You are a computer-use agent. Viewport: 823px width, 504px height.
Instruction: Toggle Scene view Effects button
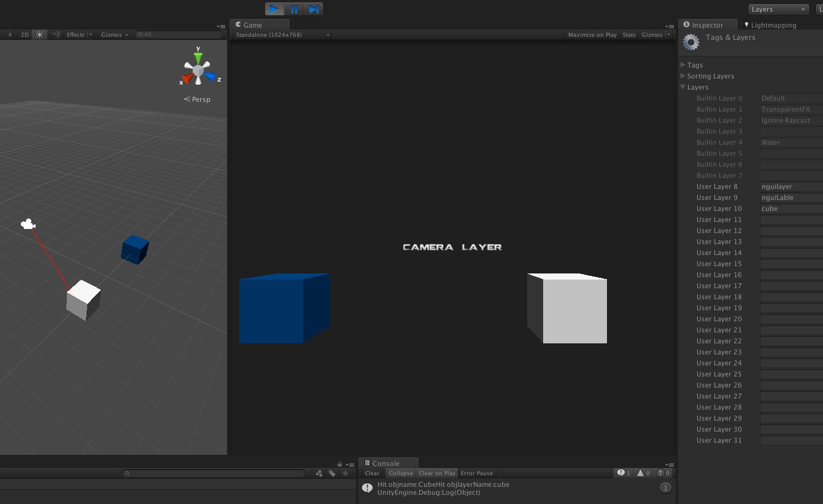[x=75, y=35]
